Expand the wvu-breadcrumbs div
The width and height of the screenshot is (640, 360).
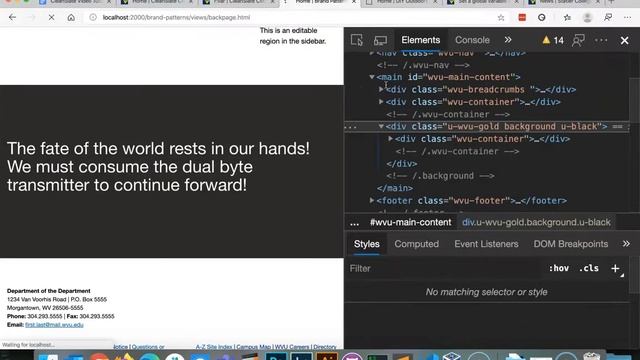381,89
